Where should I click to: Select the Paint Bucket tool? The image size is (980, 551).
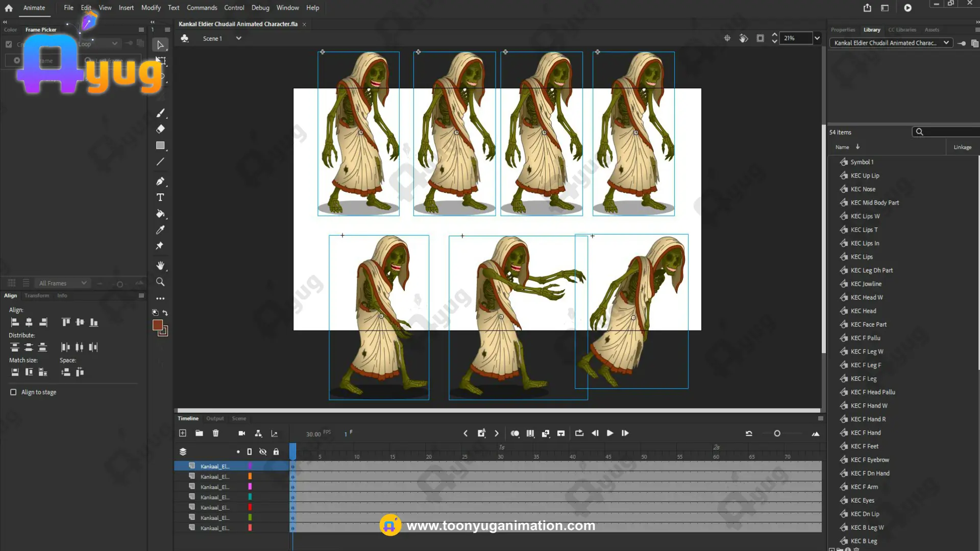pyautogui.click(x=160, y=214)
